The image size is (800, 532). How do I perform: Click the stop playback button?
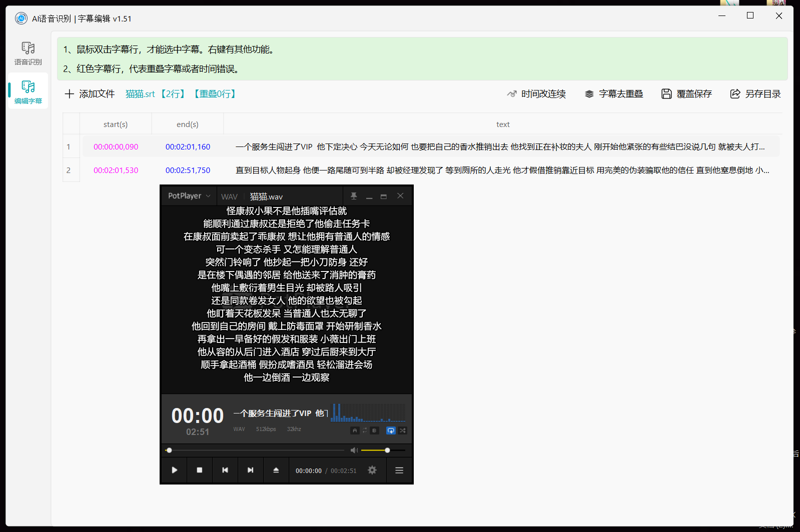200,470
